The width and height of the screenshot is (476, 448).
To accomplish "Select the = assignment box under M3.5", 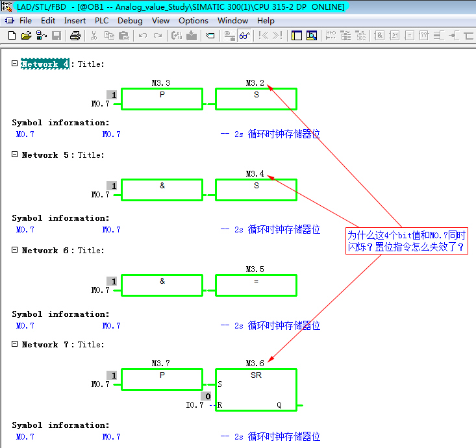I will click(257, 285).
